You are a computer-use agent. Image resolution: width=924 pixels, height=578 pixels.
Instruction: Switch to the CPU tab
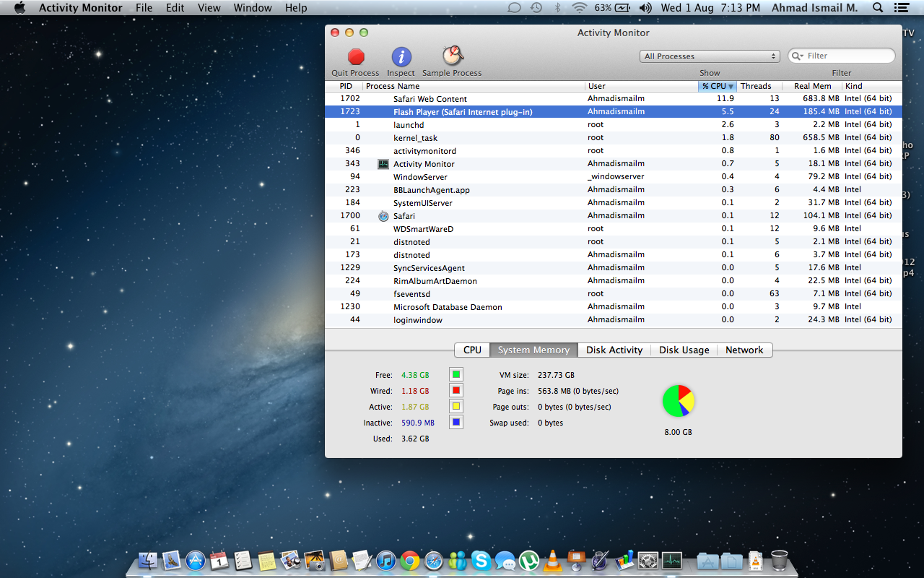472,350
